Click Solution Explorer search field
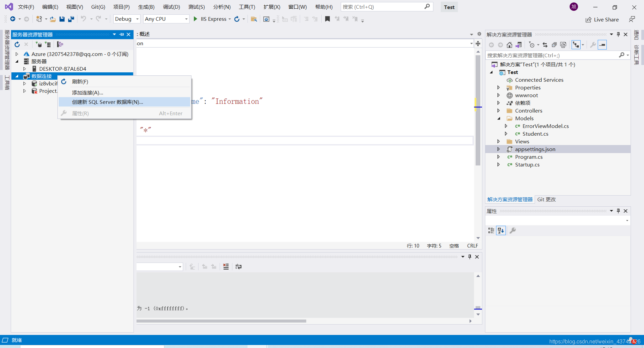644x348 pixels. tap(558, 55)
